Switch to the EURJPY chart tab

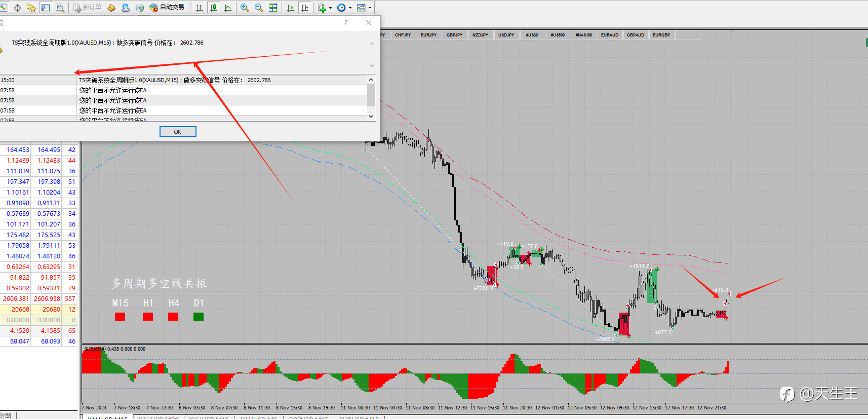[428, 35]
